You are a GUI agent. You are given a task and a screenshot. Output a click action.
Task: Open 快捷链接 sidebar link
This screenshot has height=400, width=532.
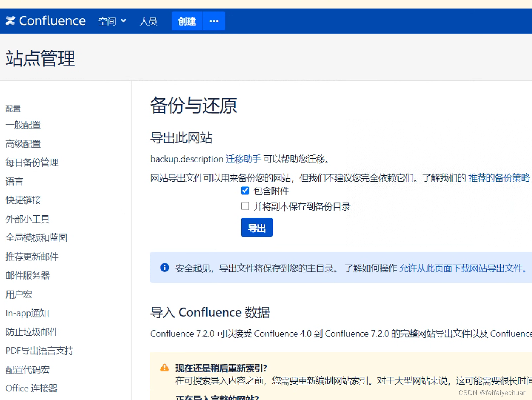pos(23,200)
